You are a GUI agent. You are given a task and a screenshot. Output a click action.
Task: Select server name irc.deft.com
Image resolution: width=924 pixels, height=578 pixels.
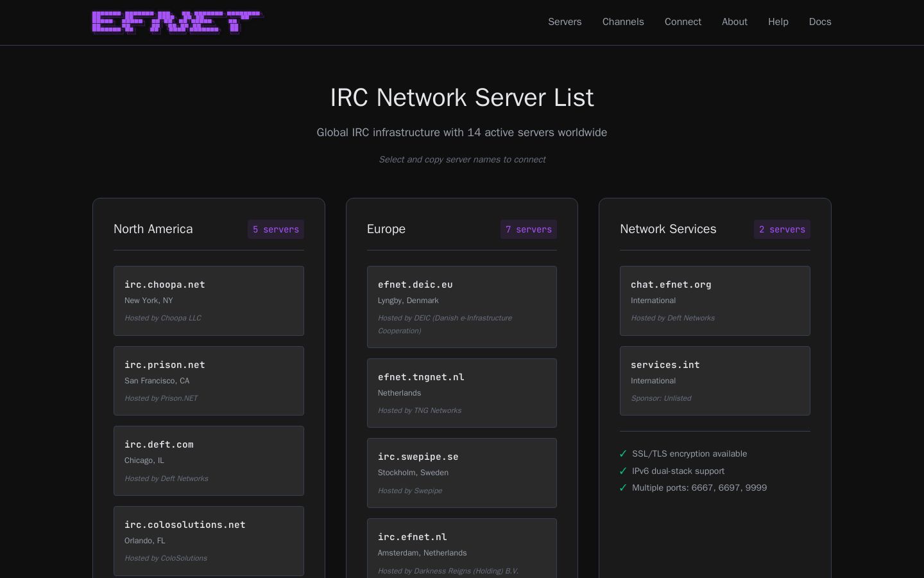[x=159, y=444]
